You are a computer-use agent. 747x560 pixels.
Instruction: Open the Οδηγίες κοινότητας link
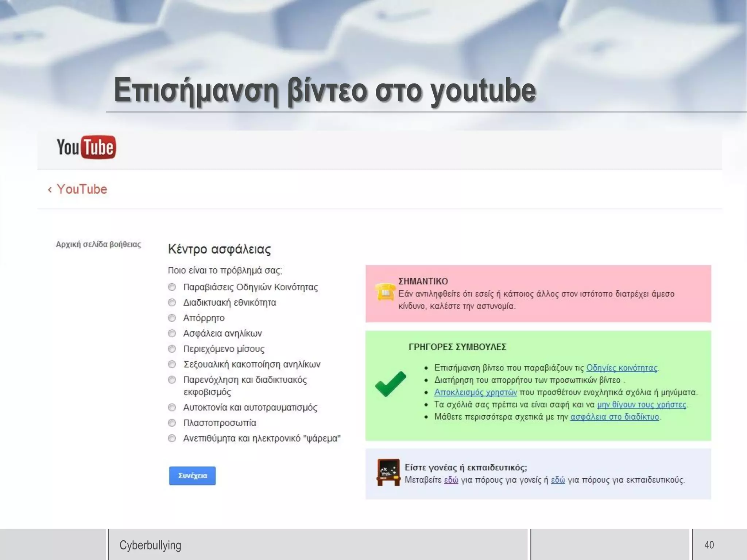point(622,368)
